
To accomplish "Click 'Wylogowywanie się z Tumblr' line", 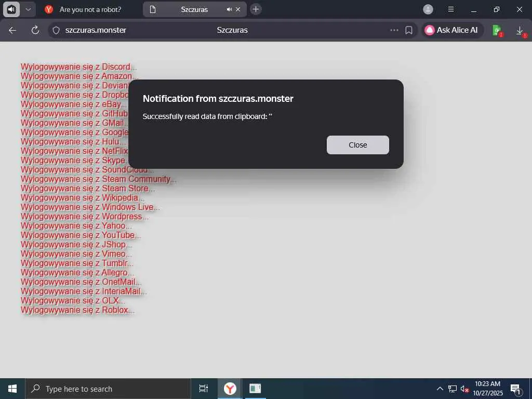I will coord(77,263).
